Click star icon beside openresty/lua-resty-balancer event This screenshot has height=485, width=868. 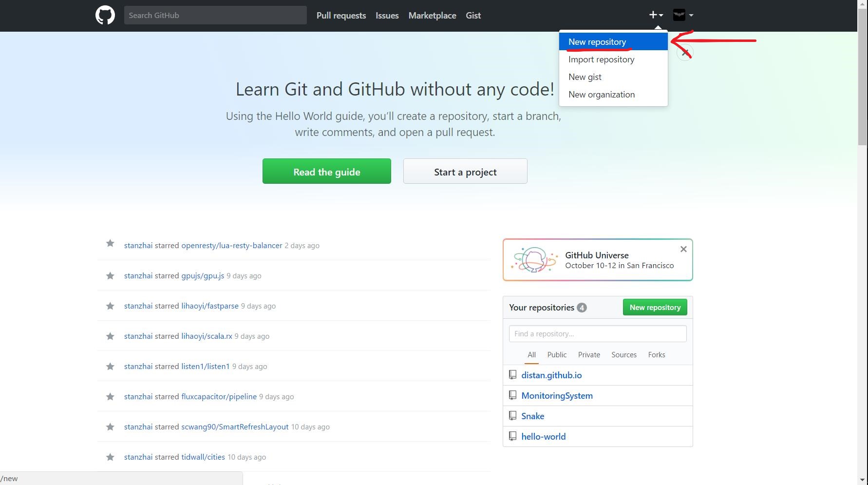click(110, 243)
